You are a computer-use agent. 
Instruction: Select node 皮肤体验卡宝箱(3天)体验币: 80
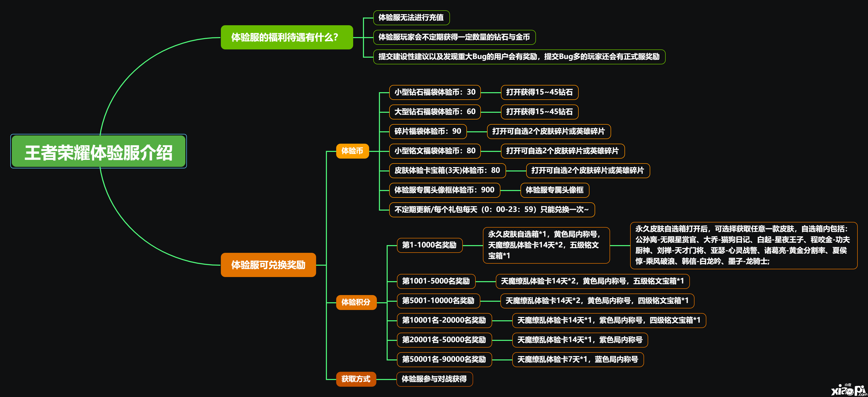tap(447, 170)
